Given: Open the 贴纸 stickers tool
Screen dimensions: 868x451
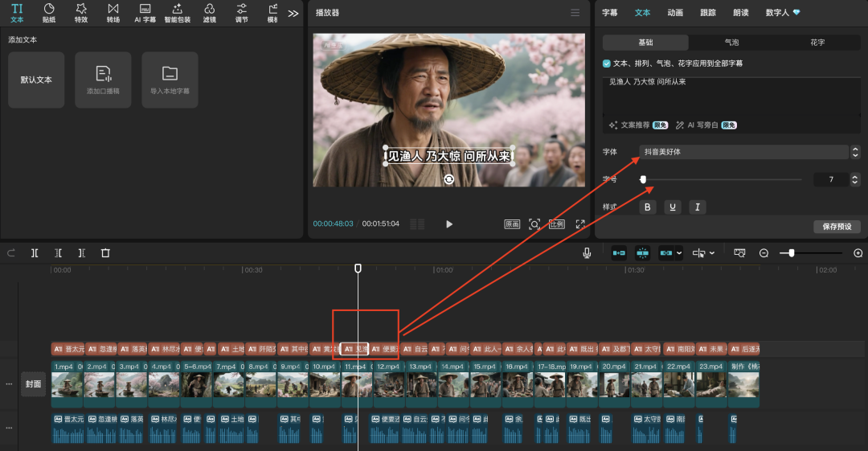Looking at the screenshot, I should [x=49, y=13].
